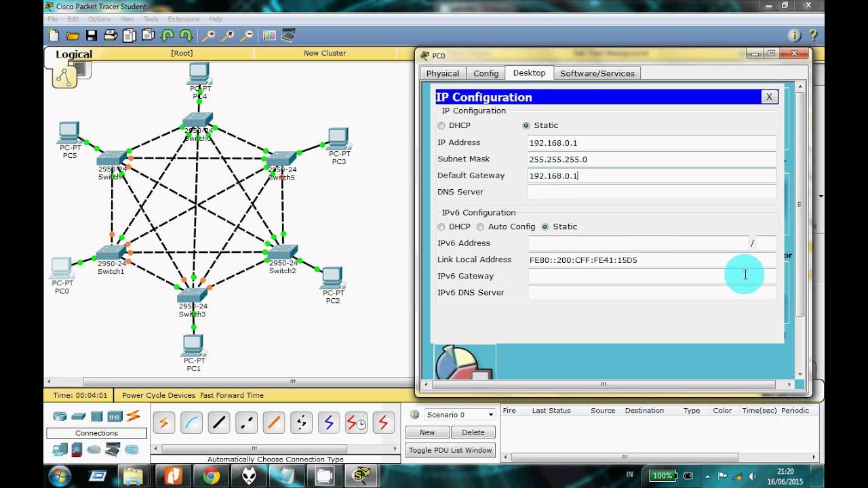
Task: Redo with the right green arrow icon
Action: click(x=186, y=35)
